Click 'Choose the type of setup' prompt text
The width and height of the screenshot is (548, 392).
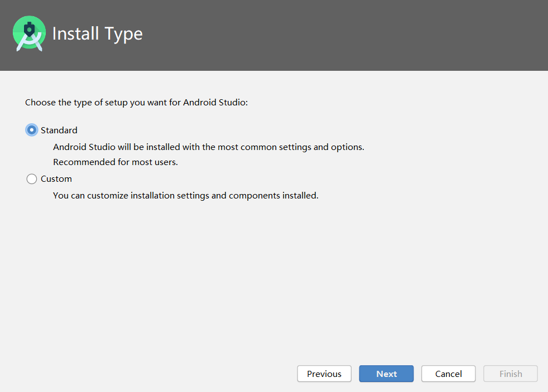coord(136,103)
